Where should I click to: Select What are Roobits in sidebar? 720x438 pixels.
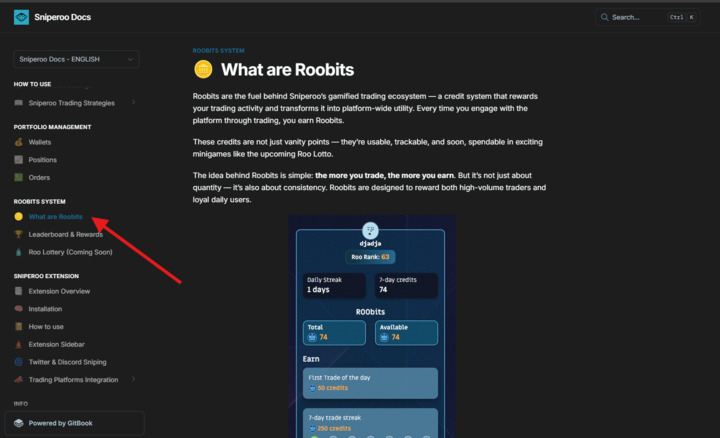56,217
